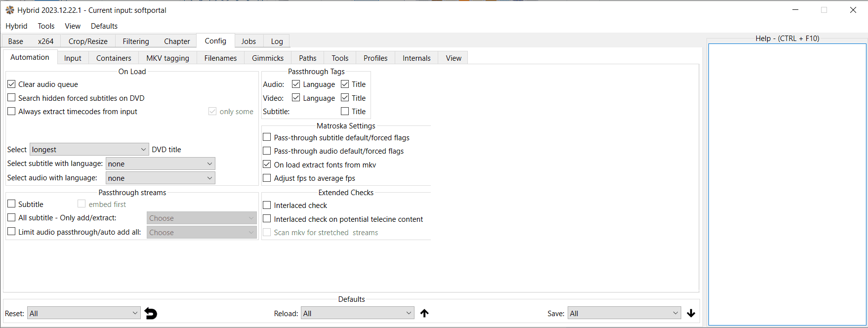Enable Search hidden forced subtitles on DVD
Screen dimensions: 868x328
point(11,98)
